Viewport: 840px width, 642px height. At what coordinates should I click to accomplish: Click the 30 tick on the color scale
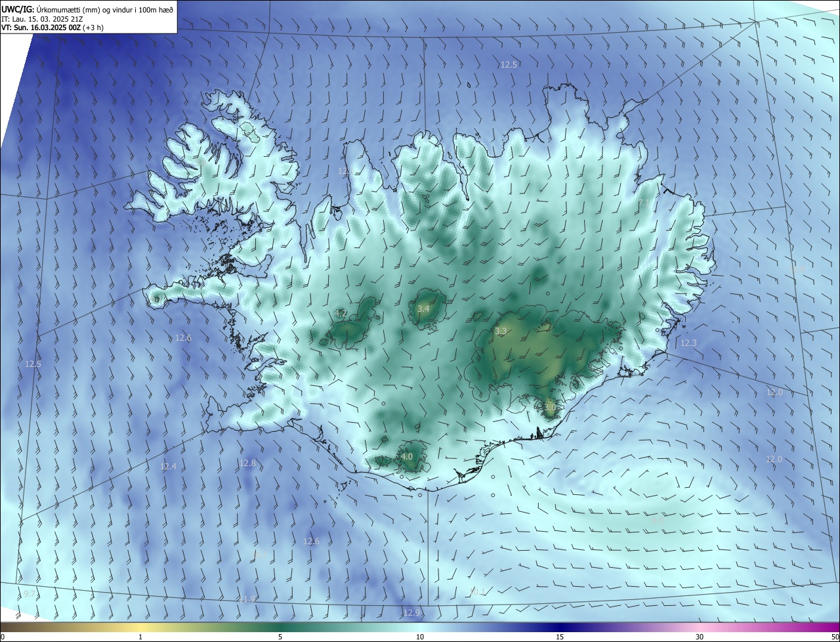click(700, 637)
